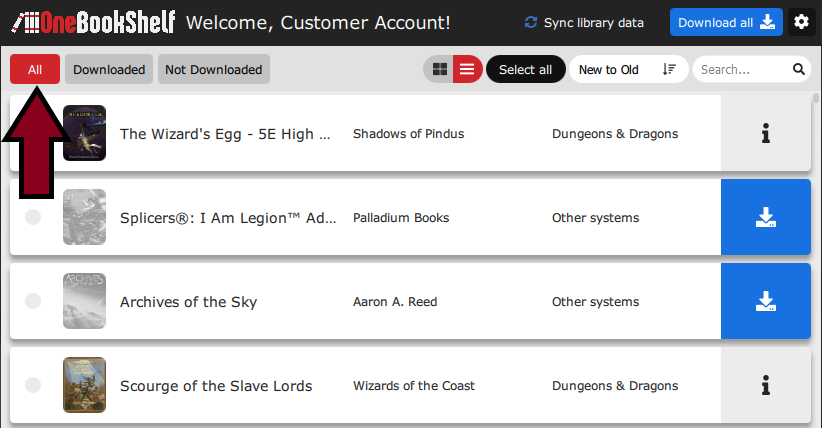822x428 pixels.
Task: Click Sync library data
Action: click(x=583, y=22)
